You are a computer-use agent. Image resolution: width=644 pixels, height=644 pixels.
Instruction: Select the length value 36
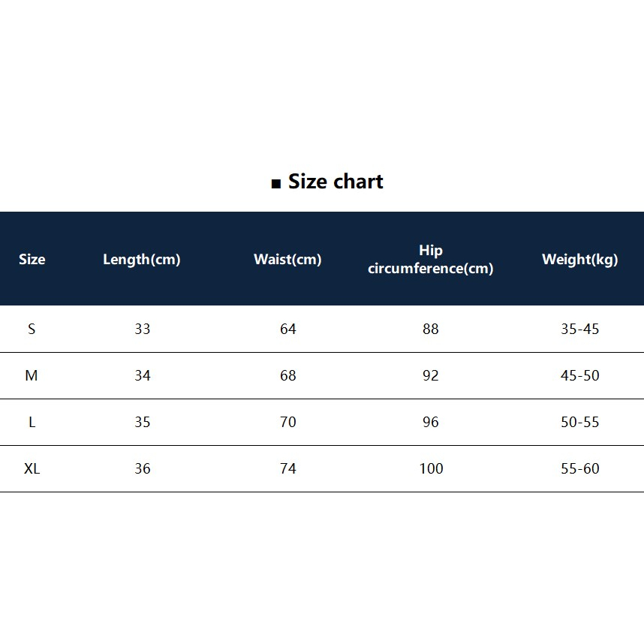click(143, 468)
